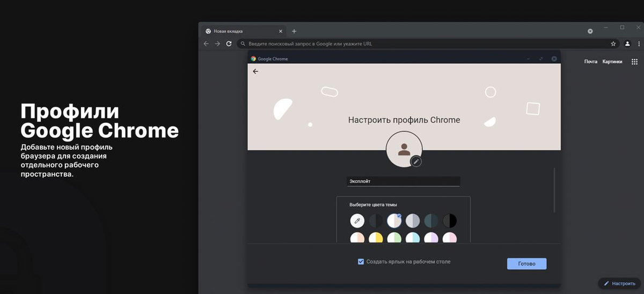Open the user profile icon in the toolbar
644x294 pixels.
[627, 43]
